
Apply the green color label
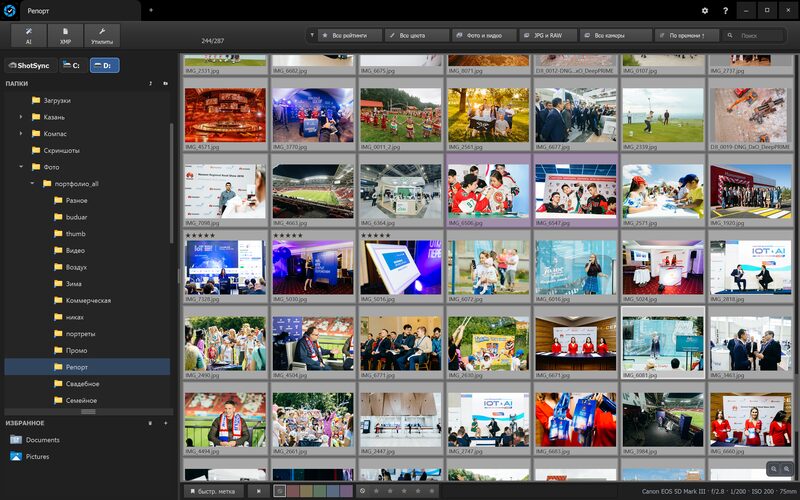[319, 491]
